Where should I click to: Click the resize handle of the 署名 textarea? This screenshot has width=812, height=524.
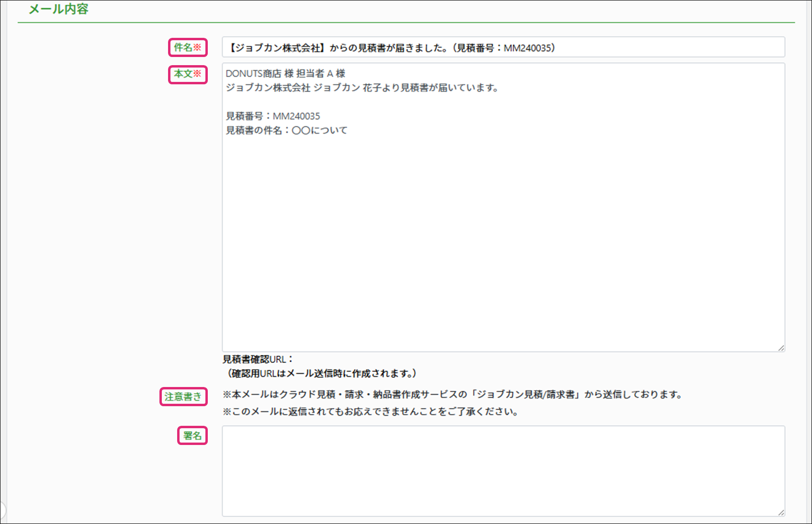[781, 512]
